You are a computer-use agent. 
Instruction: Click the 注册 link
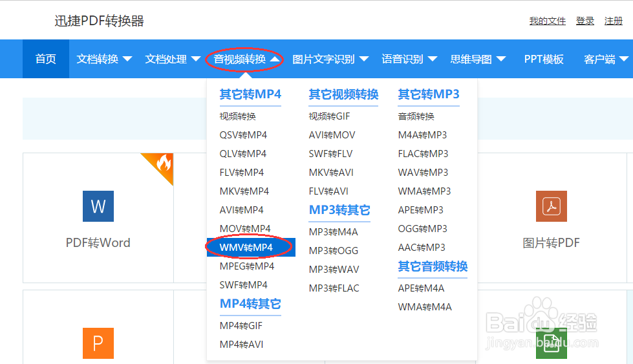tap(613, 21)
